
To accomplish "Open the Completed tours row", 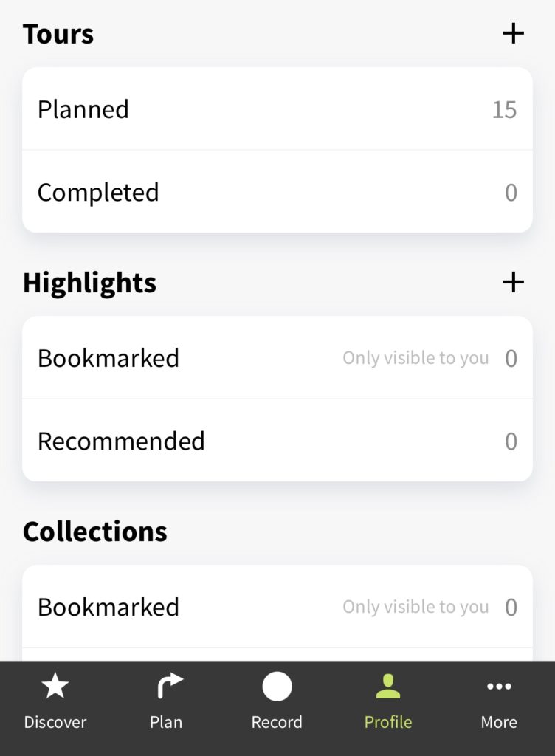I will tap(277, 192).
